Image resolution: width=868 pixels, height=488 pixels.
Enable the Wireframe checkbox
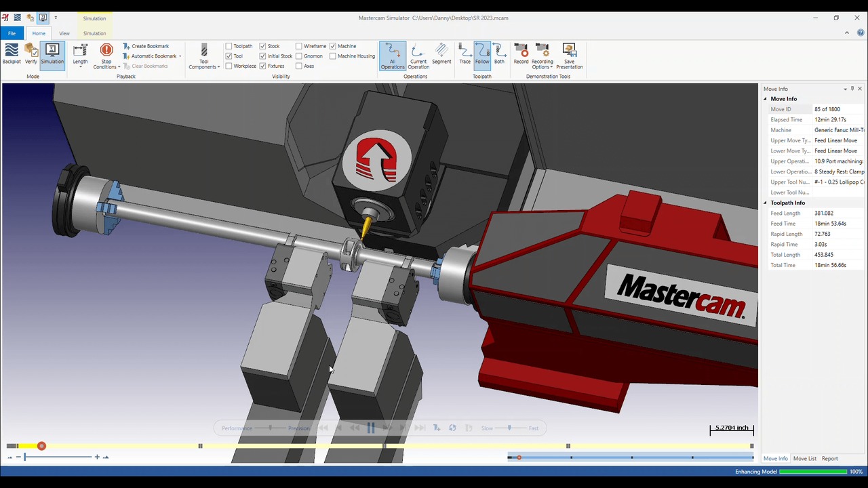coord(299,46)
